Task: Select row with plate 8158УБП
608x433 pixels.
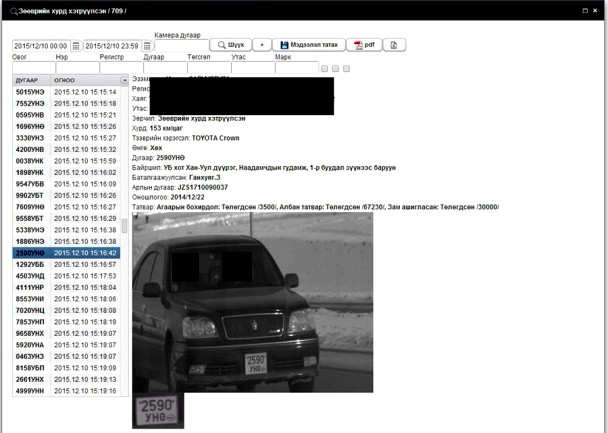Action: 66,368
